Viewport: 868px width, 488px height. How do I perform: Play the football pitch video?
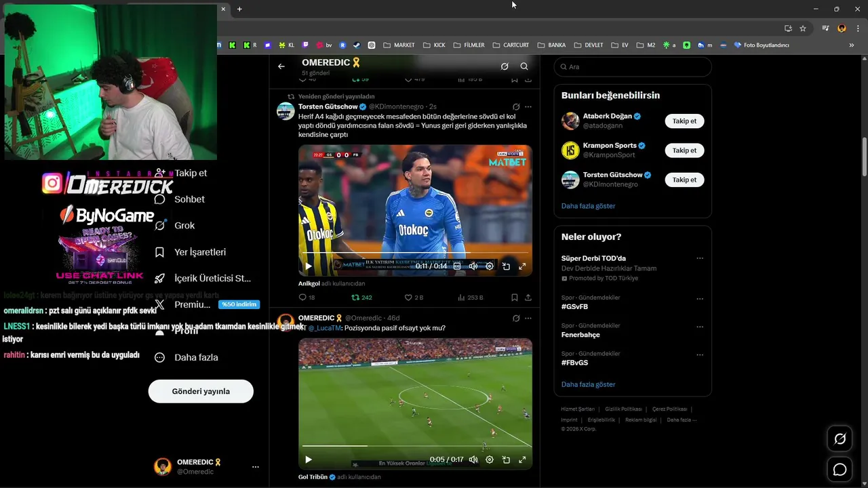click(x=309, y=460)
